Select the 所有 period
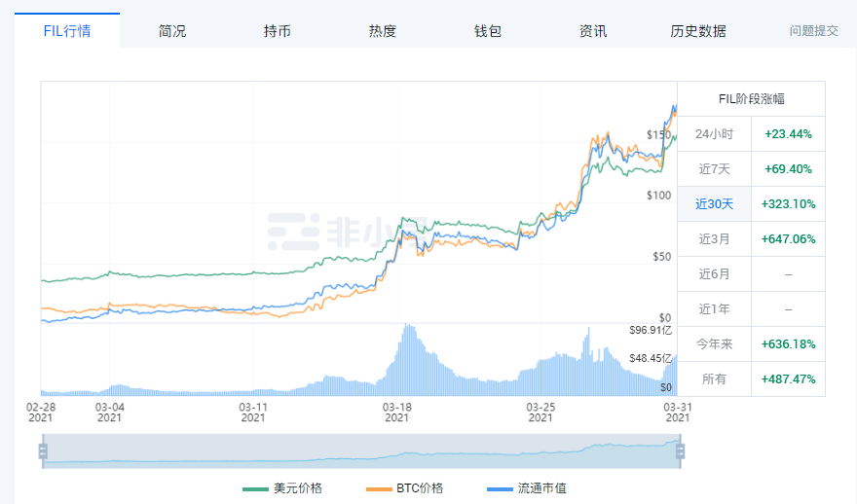The height and width of the screenshot is (504, 857). click(x=715, y=378)
